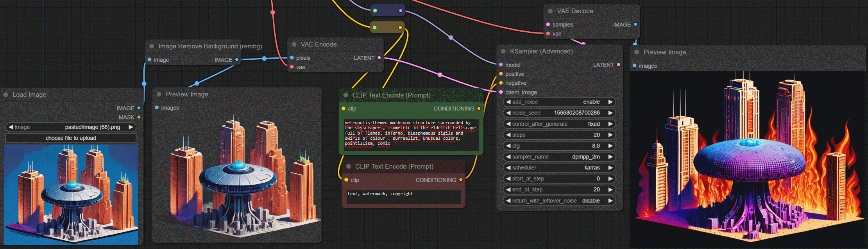Viewport: 868px width, 249px height.
Task: Click the VAE Decode samples input socket
Action: point(548,25)
